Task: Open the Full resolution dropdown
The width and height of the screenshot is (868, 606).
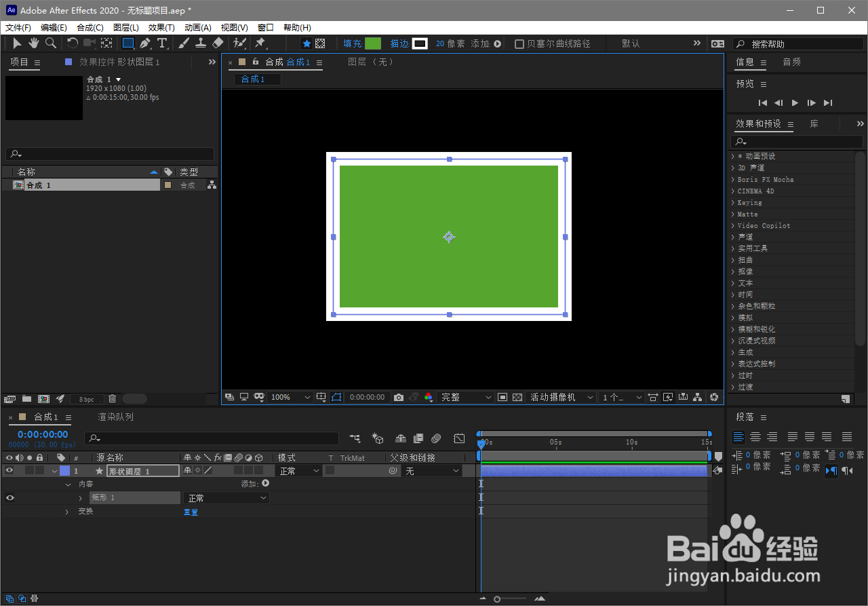Action: (467, 397)
